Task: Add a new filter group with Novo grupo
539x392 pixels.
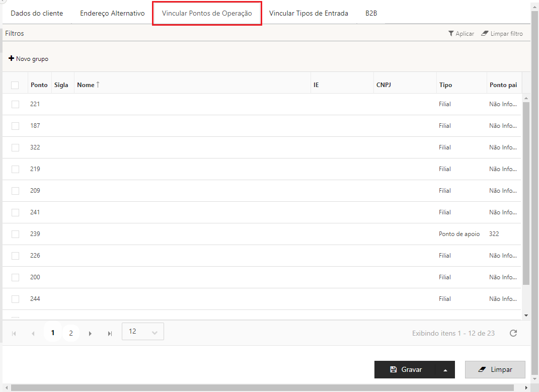Action: [x=29, y=59]
